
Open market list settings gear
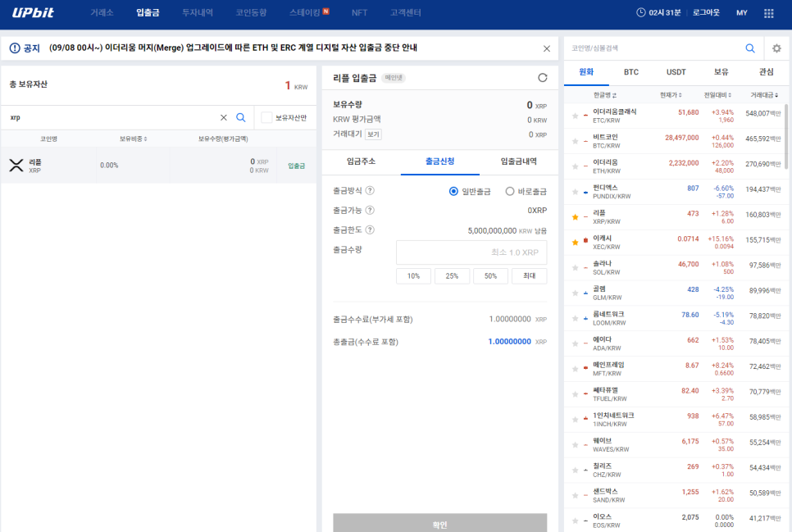pos(776,48)
